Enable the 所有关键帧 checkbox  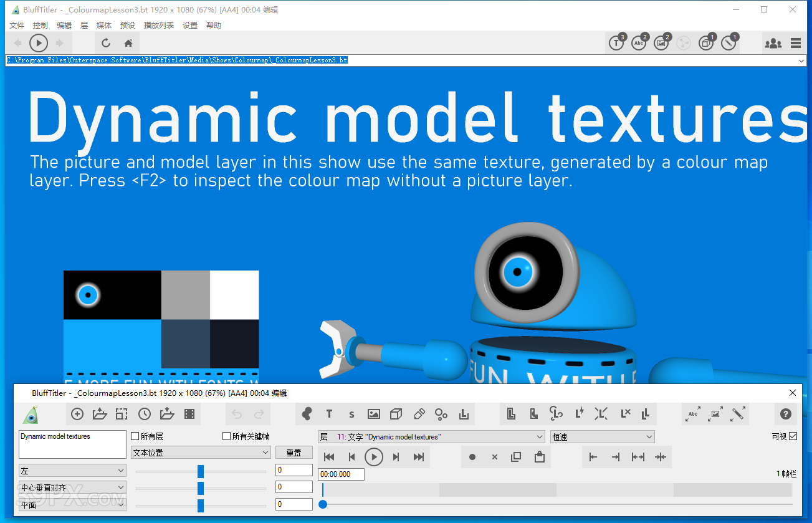[x=227, y=436]
